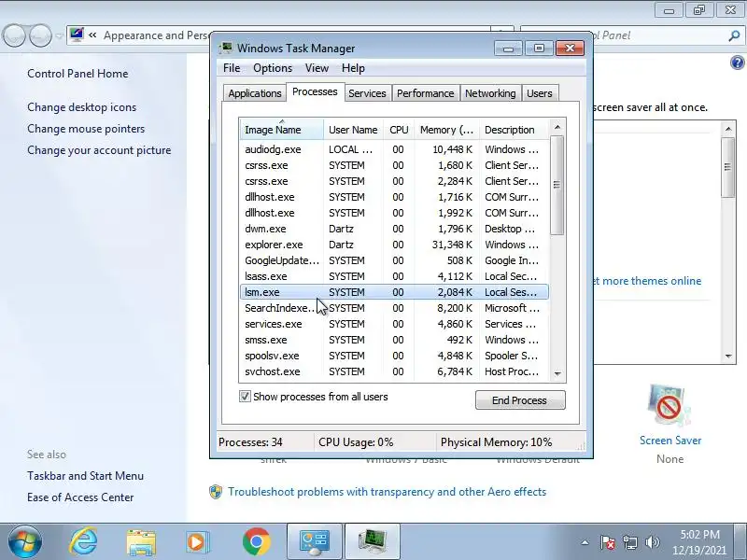
Task: Select the explorer.exe process row
Action: click(394, 245)
